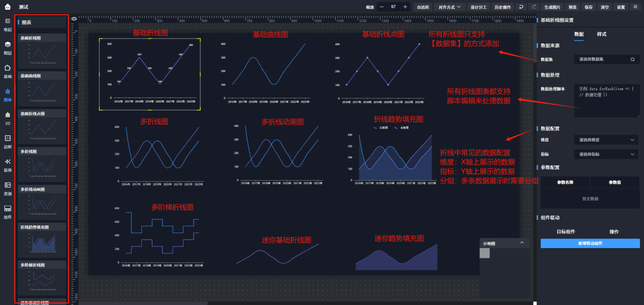644x305 pixels.
Task: Open the 设置 settings button
Action: click(x=621, y=7)
